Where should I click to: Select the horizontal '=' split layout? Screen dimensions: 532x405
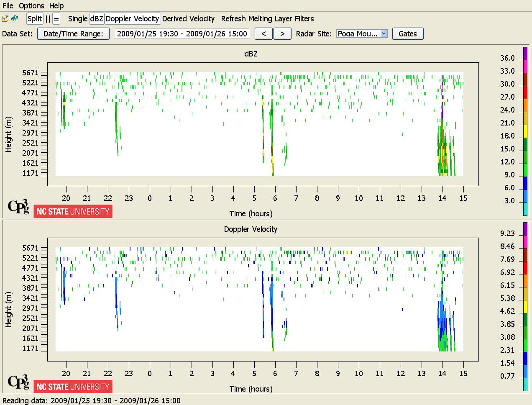click(56, 19)
